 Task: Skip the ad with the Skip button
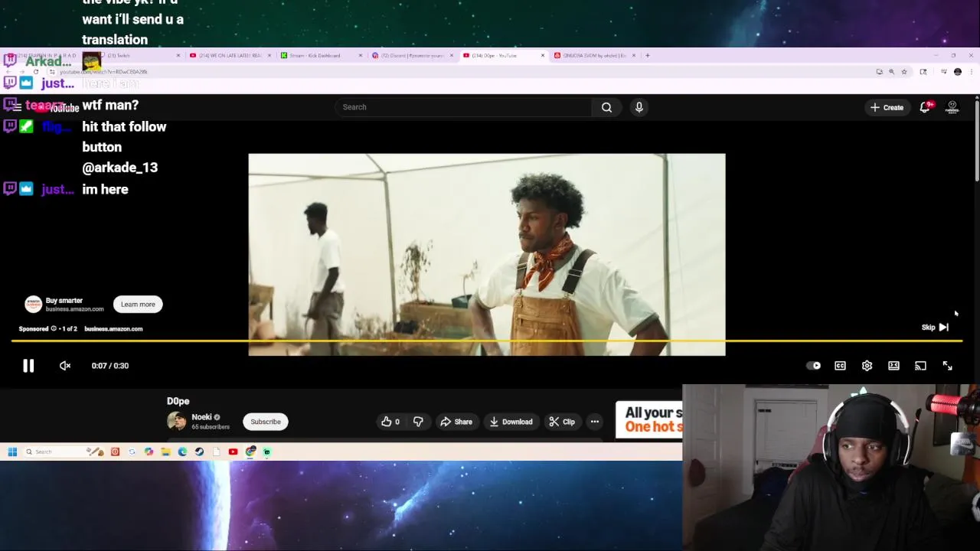tap(935, 328)
